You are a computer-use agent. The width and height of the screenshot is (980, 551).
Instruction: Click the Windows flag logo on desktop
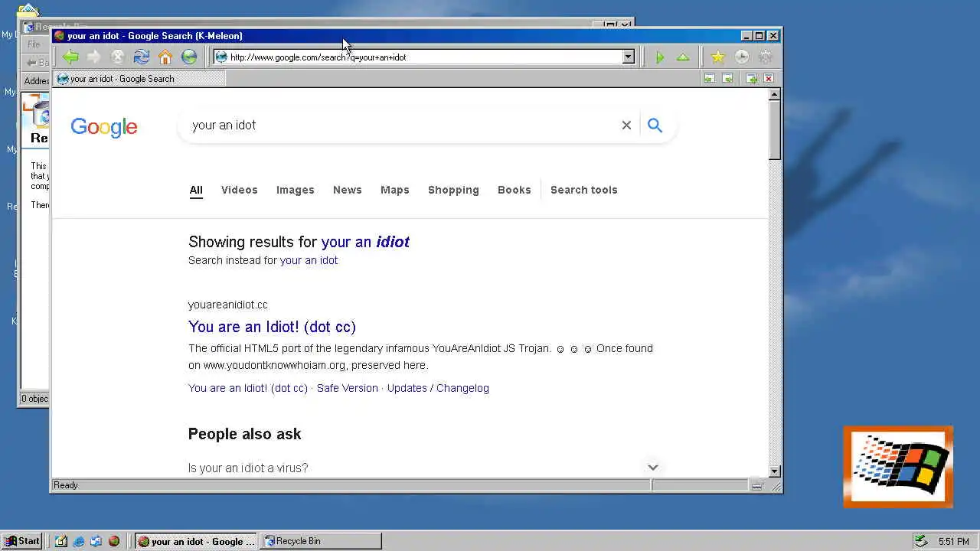(x=898, y=467)
